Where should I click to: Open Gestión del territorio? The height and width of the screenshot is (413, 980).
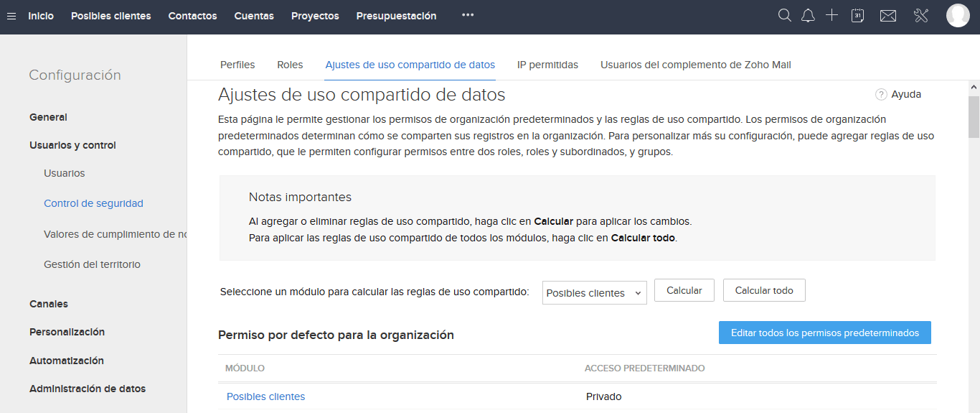click(x=92, y=264)
